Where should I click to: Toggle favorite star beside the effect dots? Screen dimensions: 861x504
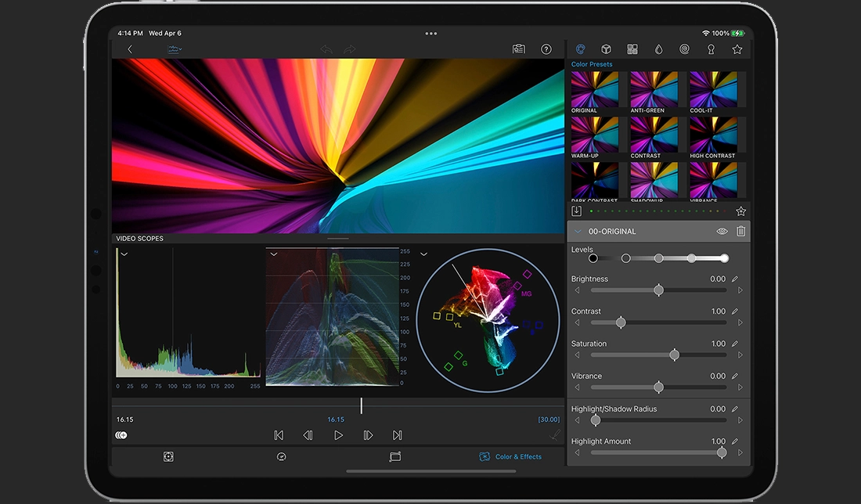pyautogui.click(x=740, y=211)
